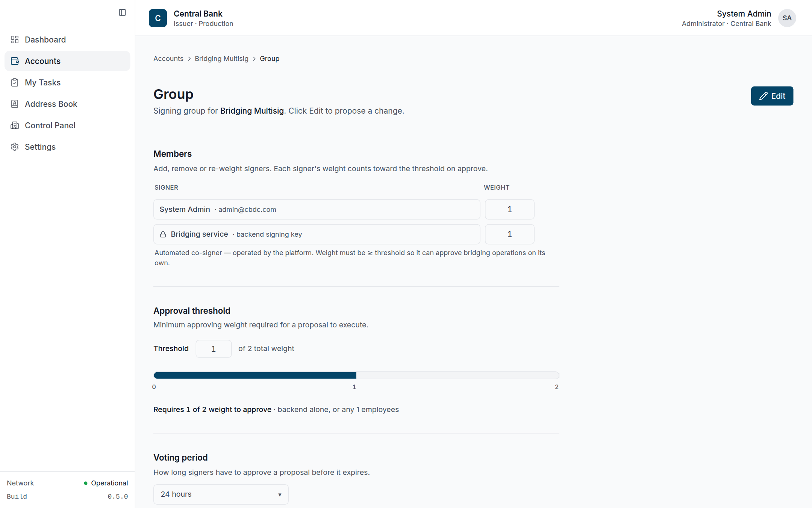Viewport: 812px width, 508px height.
Task: Click 'Requires 1 of 2 weight to approve'
Action: tap(212, 409)
